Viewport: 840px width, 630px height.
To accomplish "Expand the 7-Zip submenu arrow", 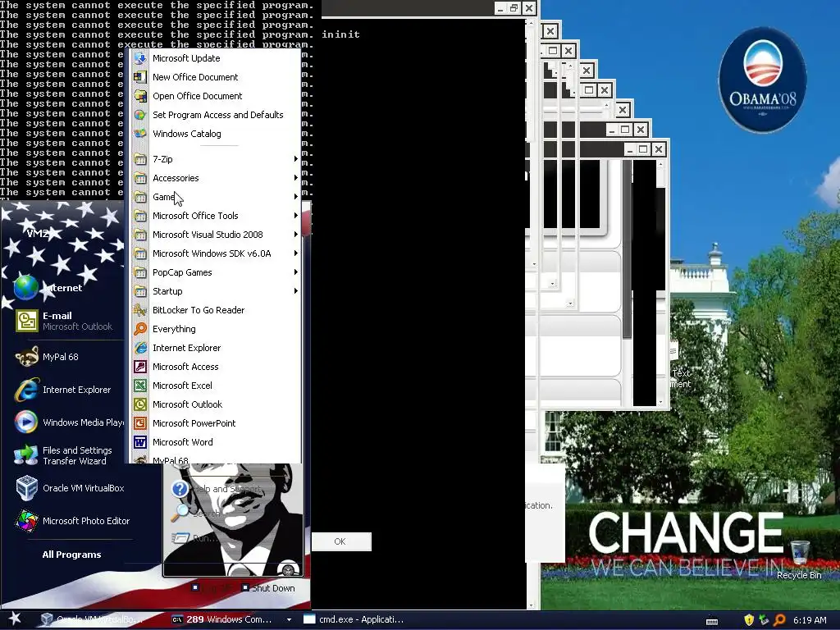I will tap(295, 159).
